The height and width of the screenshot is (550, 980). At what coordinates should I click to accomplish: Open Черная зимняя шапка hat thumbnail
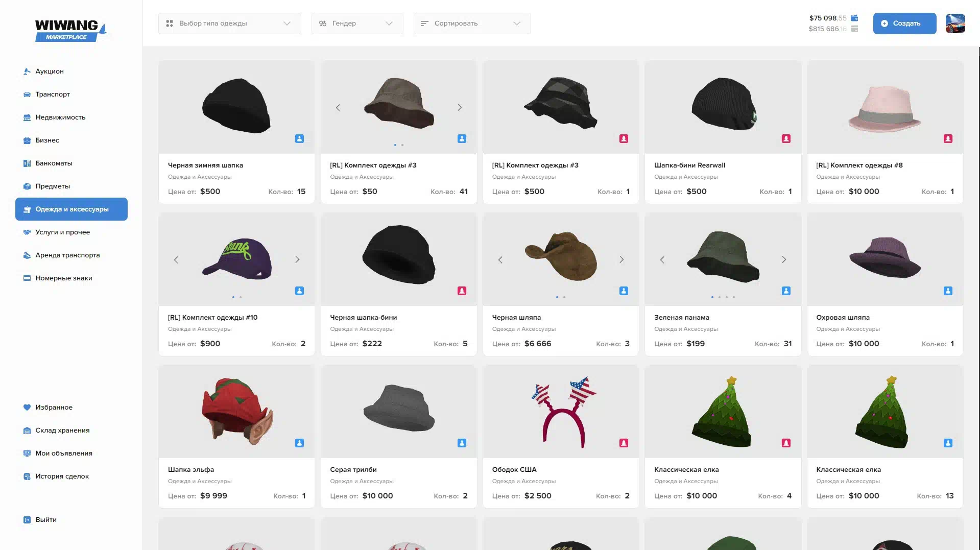(x=236, y=107)
